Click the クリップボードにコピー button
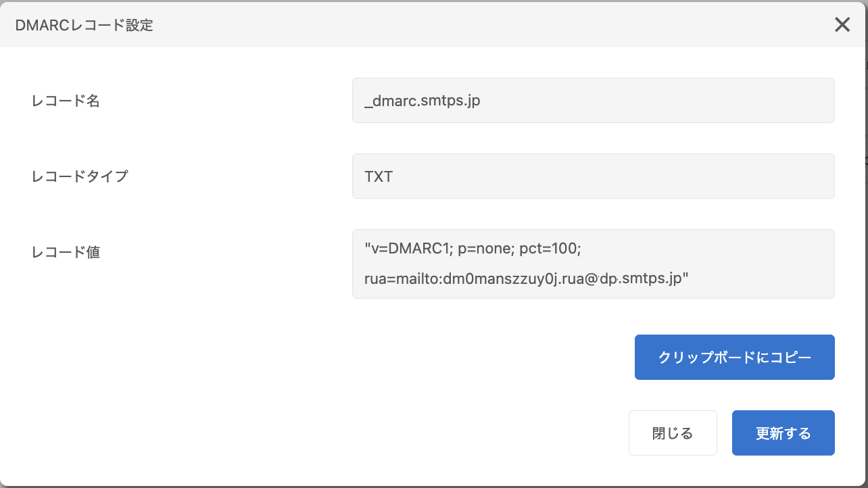Viewport: 868px width, 488px height. point(734,357)
